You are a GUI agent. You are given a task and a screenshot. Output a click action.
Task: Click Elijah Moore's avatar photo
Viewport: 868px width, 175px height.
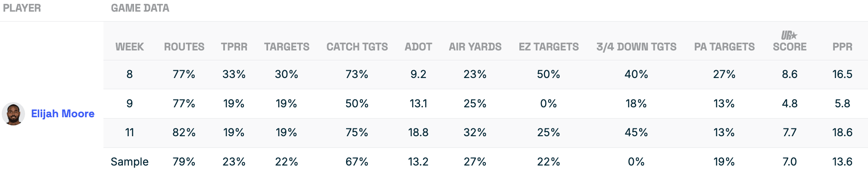point(13,114)
